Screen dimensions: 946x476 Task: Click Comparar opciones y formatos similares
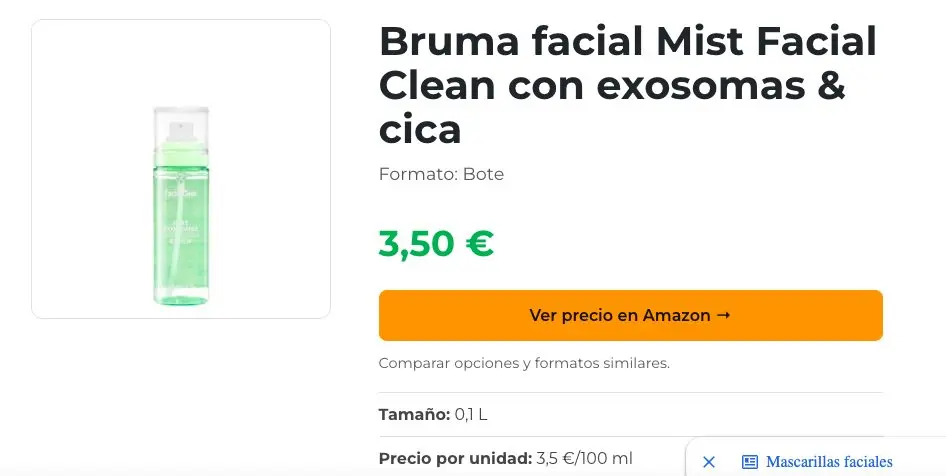point(524,363)
